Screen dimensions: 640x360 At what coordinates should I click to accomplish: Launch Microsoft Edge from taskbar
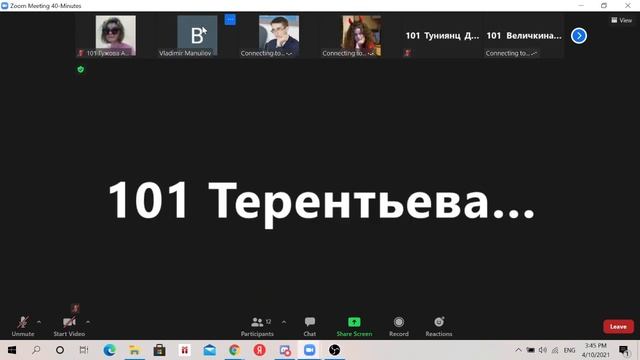109,350
